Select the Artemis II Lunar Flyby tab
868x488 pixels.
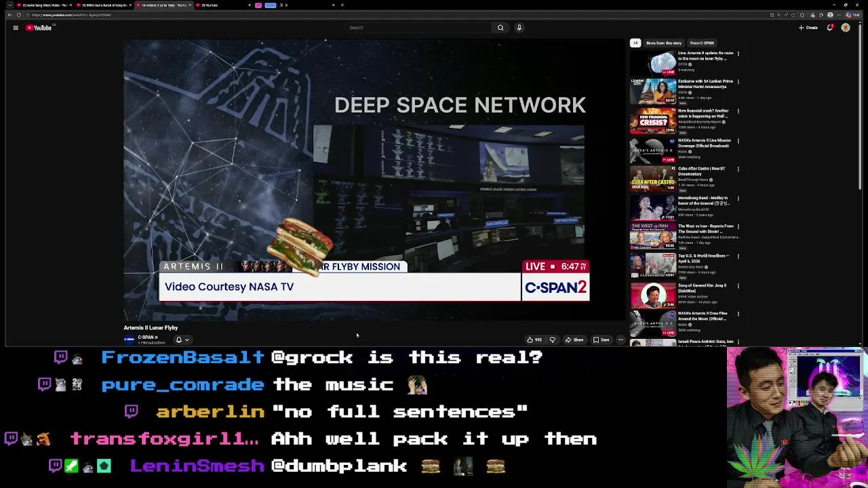[164, 5]
